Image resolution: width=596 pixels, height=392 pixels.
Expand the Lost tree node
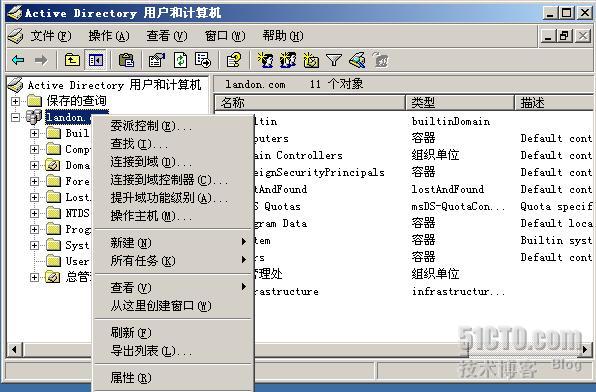coord(34,197)
